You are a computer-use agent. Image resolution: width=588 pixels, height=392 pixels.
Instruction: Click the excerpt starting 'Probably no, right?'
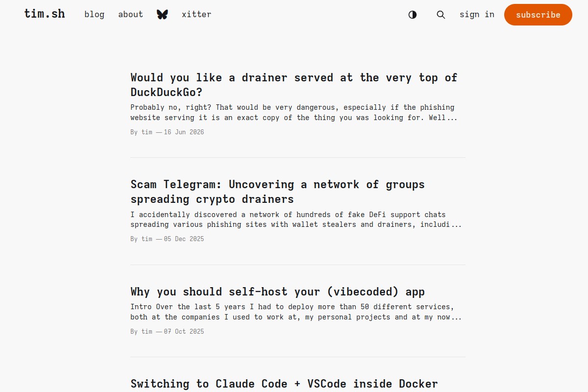[x=294, y=112]
